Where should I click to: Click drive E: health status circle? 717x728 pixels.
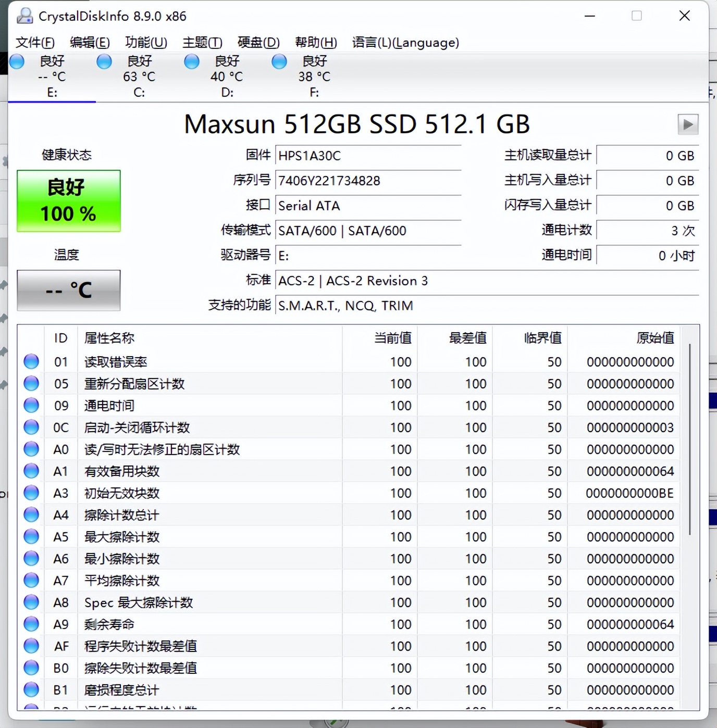point(16,61)
